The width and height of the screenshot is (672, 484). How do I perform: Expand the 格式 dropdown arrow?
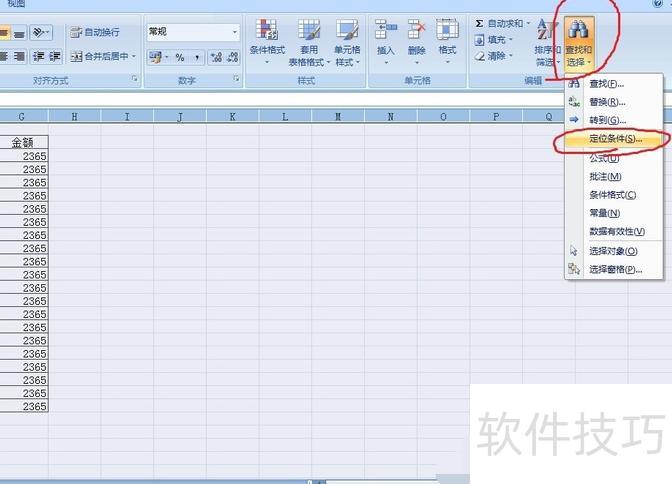click(447, 63)
